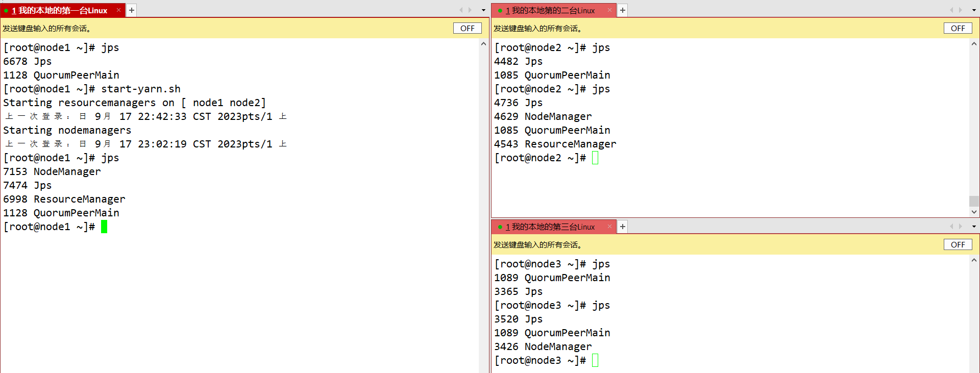The height and width of the screenshot is (373, 980).
Task: Toggle OFF button in node2 pane
Action: pos(958,28)
